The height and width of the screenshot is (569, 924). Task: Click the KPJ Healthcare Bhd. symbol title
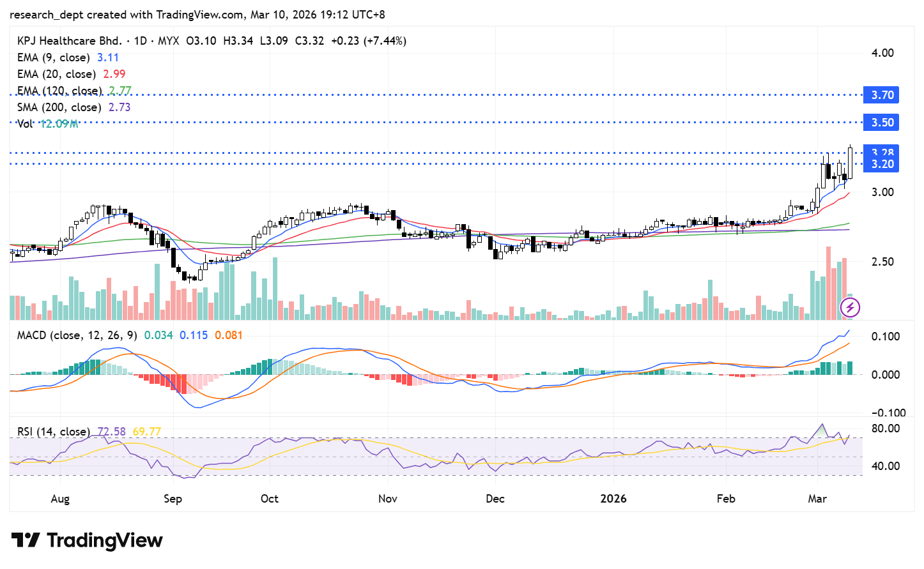(x=69, y=41)
